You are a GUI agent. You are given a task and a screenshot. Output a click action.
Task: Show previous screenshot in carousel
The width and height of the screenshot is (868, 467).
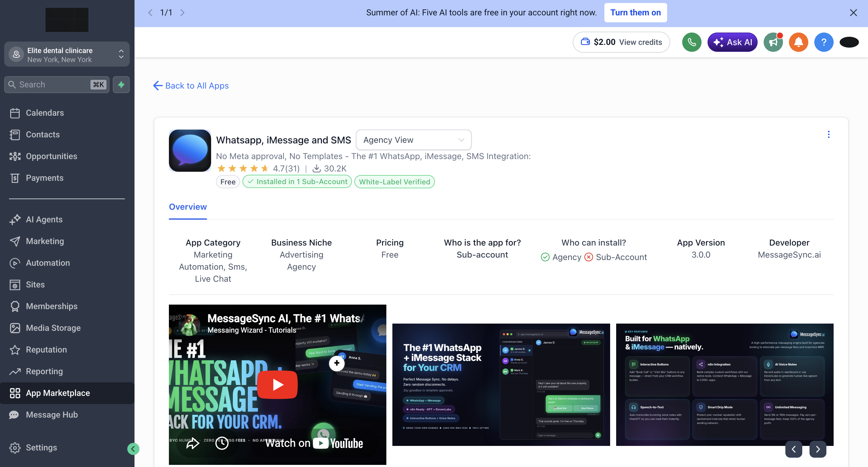tap(794, 449)
